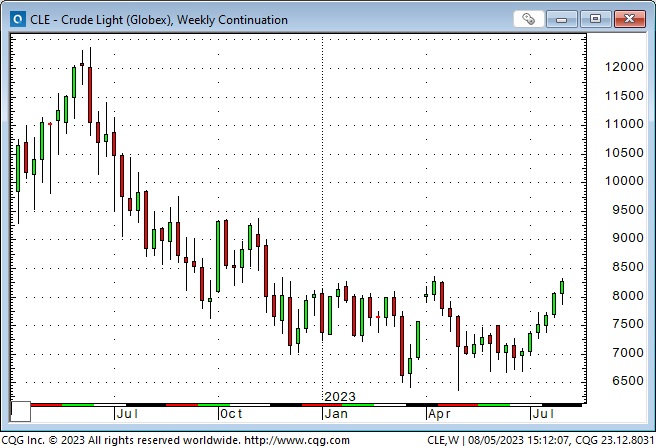Viewport: 656px width, 448px height.
Task: Click the 7000 price scale label
Action: pyautogui.click(x=628, y=353)
